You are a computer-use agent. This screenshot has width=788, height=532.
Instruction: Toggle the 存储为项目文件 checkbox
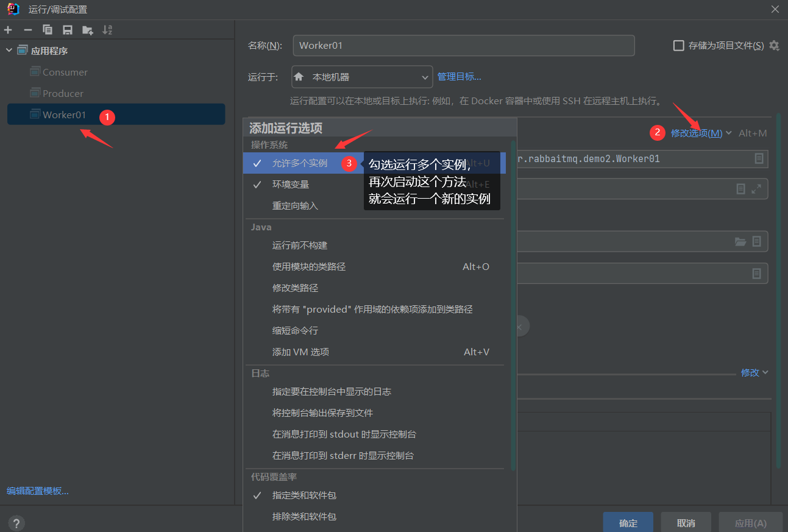[x=678, y=46]
